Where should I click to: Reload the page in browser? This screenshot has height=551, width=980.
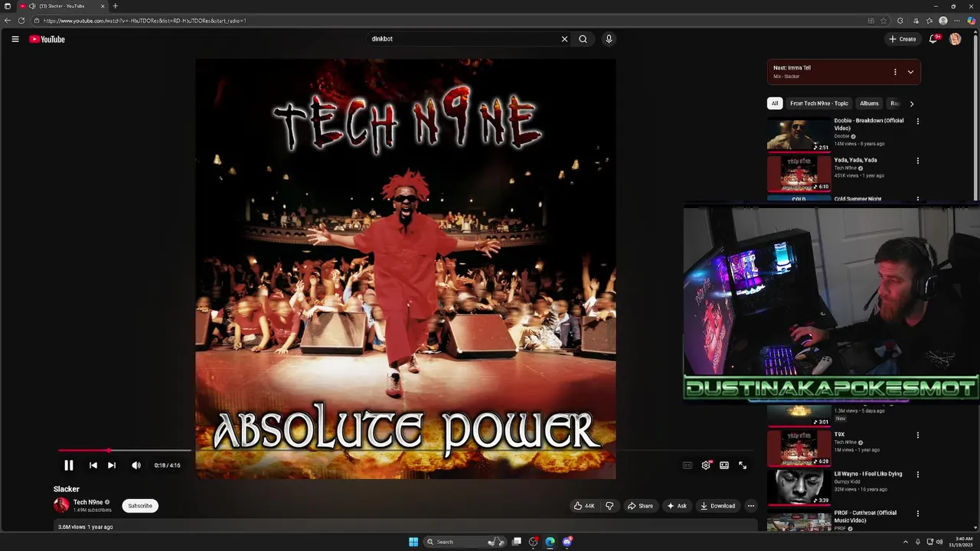(21, 21)
